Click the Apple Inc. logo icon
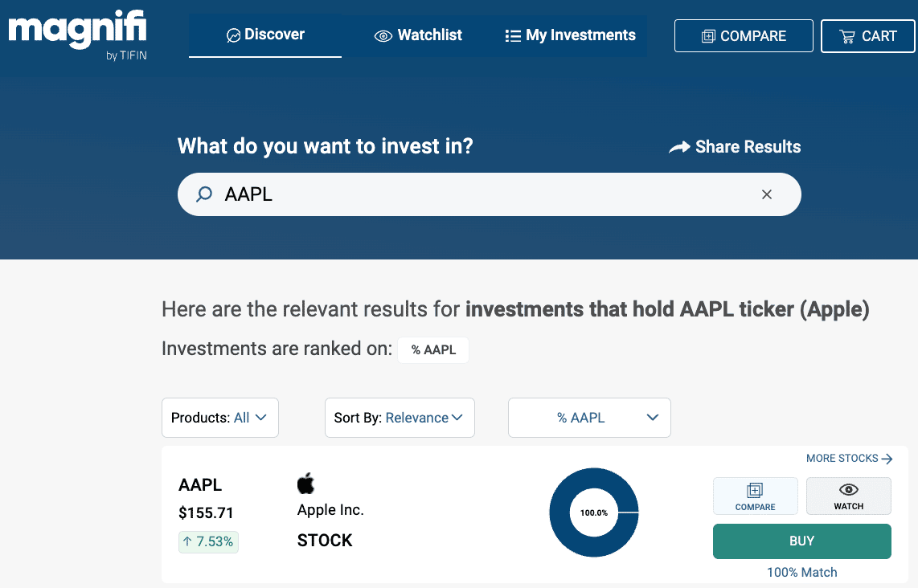The image size is (918, 588). pyautogui.click(x=305, y=484)
